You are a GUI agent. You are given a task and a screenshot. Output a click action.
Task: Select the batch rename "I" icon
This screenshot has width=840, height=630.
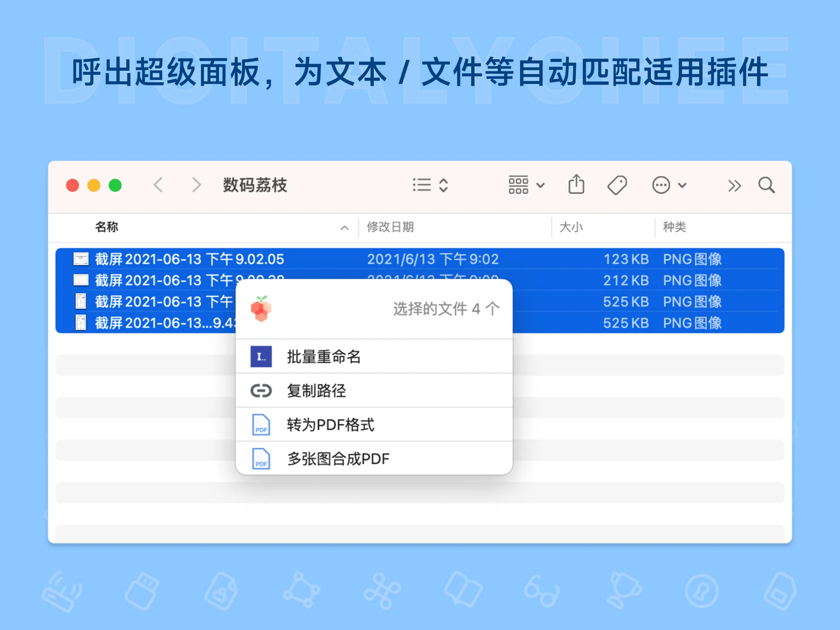click(x=260, y=356)
